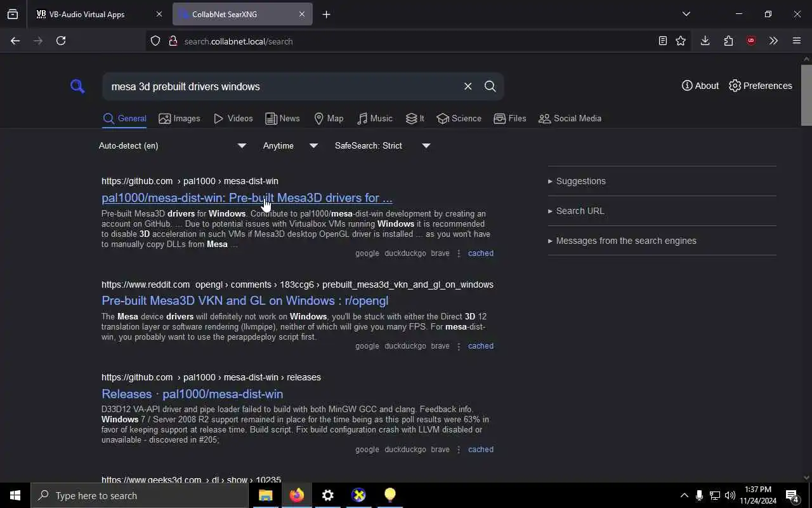Switch to the Images category
This screenshot has width=812, height=508.
point(180,119)
